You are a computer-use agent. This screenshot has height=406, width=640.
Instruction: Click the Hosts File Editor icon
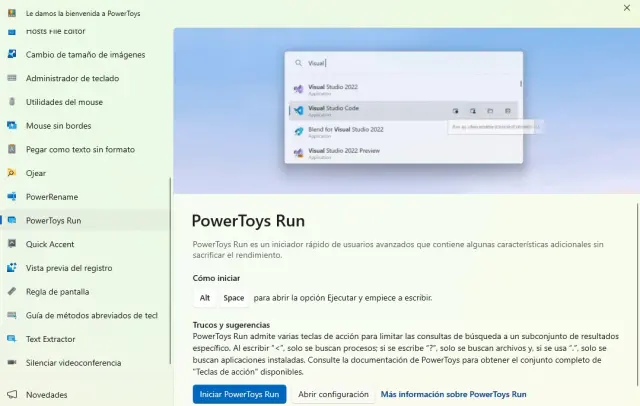[11, 32]
